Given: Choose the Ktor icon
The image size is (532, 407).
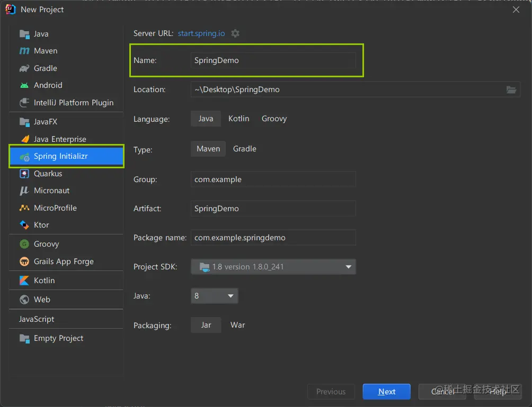Looking at the screenshot, I should 24,225.
